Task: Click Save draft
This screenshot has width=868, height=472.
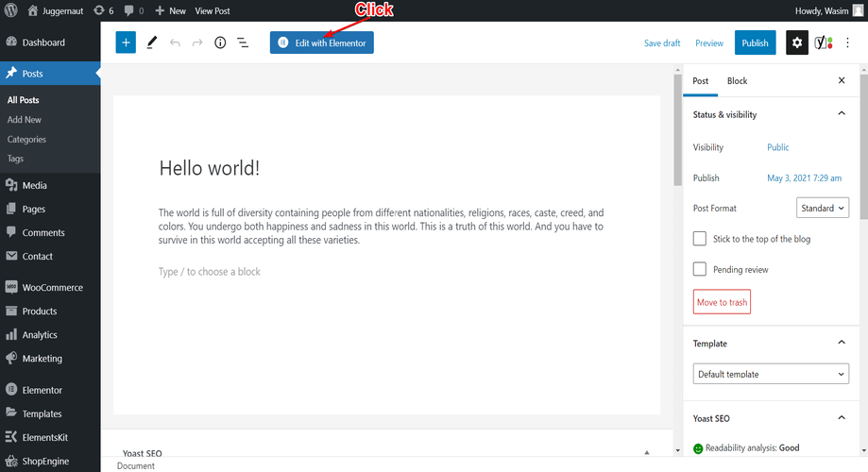Action: [662, 43]
